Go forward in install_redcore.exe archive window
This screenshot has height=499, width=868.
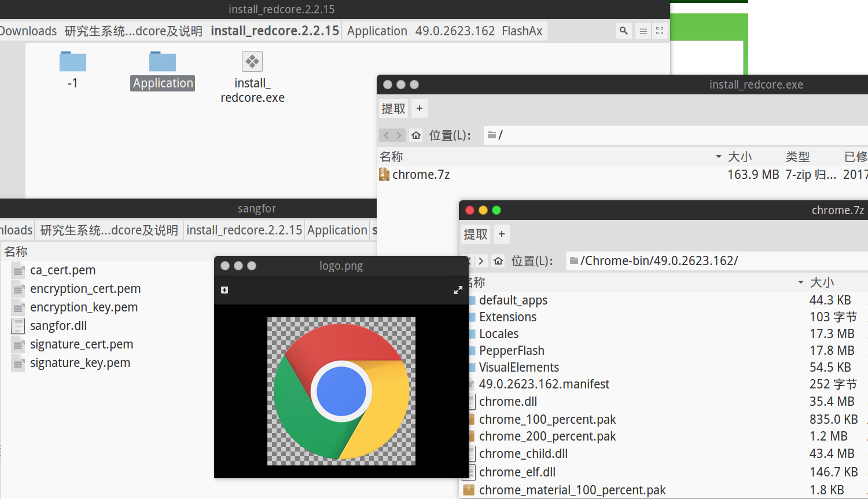point(399,135)
